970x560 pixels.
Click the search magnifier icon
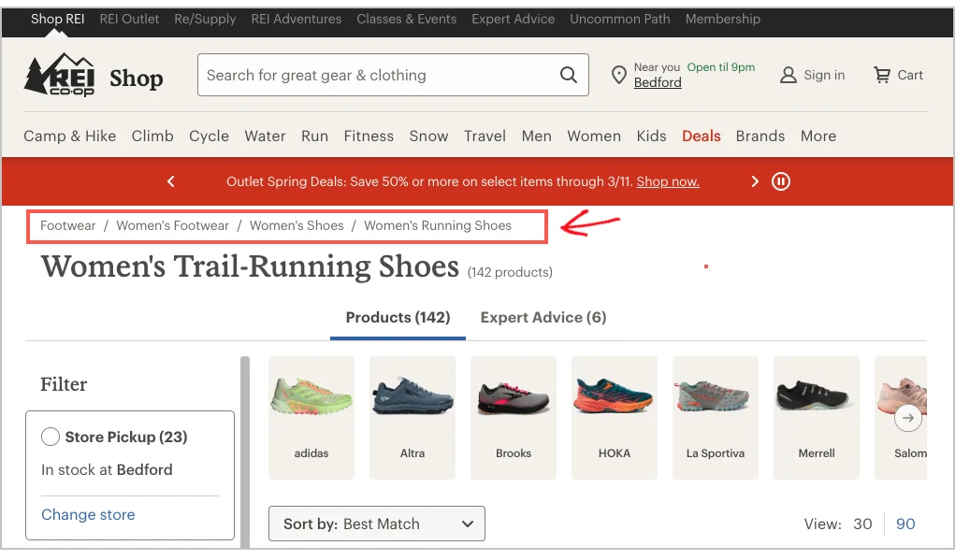click(x=568, y=74)
